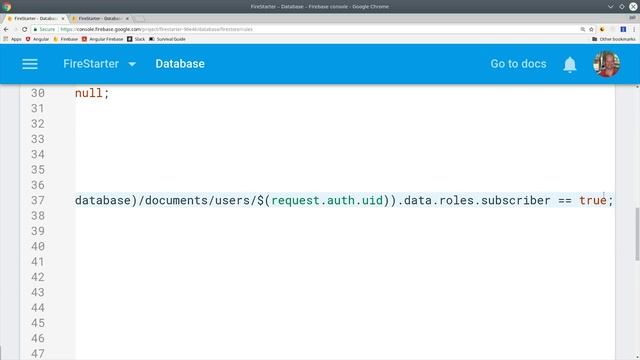Click line number 42 in the gutter
The height and width of the screenshot is (360, 640).
(x=38, y=277)
